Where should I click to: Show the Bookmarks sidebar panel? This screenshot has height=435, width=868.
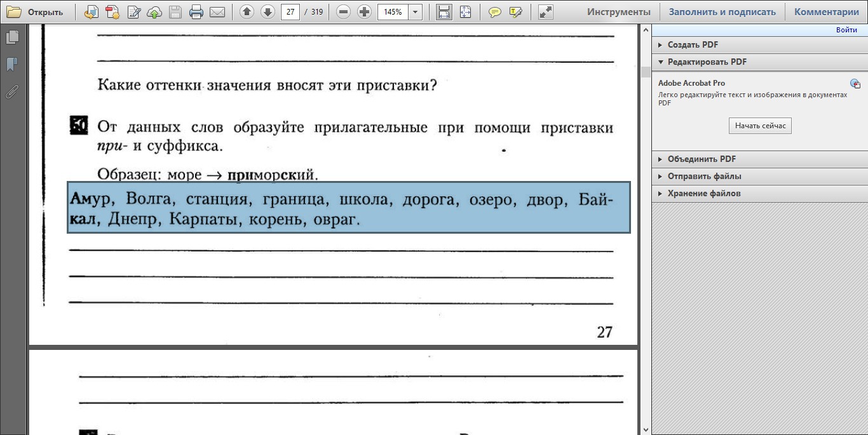[x=12, y=64]
